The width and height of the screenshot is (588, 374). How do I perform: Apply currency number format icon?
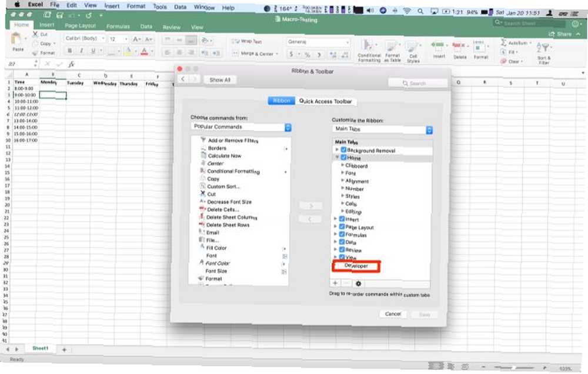coord(291,54)
